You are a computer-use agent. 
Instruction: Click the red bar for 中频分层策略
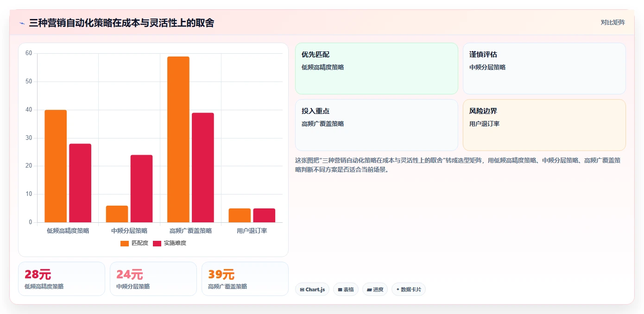[x=141, y=188]
